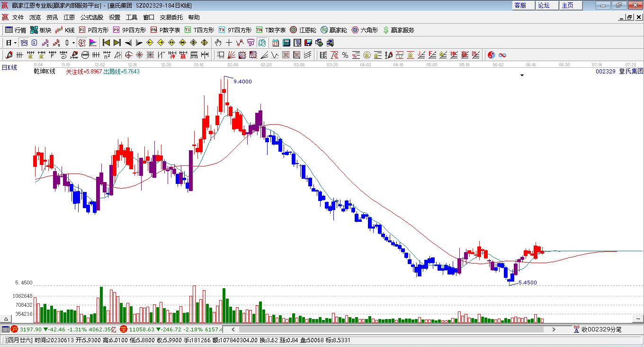Click the red pencil drawing tool
Viewport: 644px width, 347px height.
(9, 55)
